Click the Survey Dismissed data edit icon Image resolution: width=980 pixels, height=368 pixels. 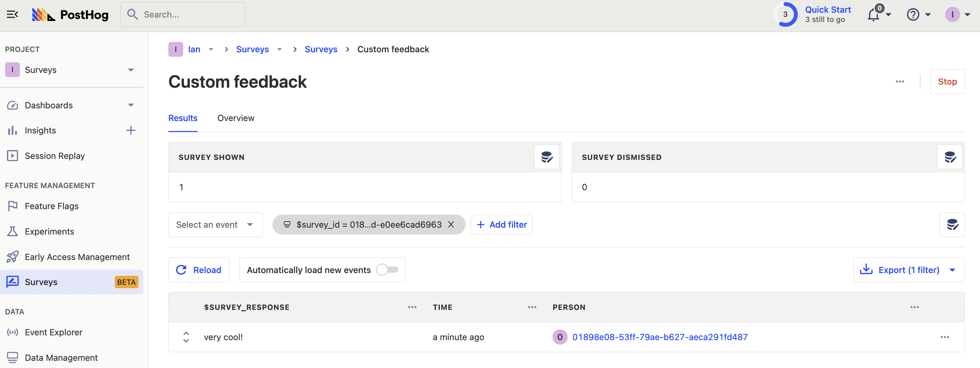[949, 157]
